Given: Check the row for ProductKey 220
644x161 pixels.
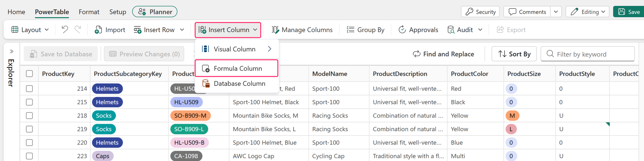Looking at the screenshot, I should click(29, 142).
